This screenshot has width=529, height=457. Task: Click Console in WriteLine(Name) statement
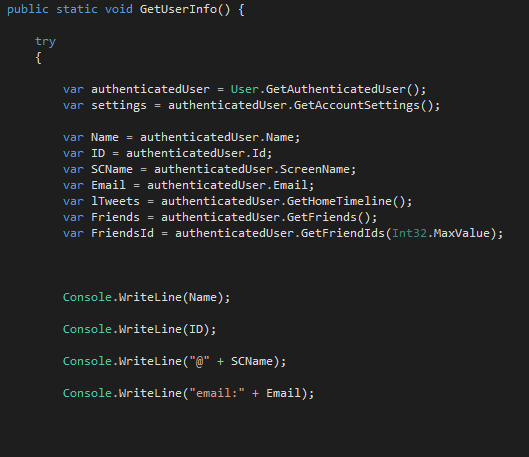coord(87,297)
